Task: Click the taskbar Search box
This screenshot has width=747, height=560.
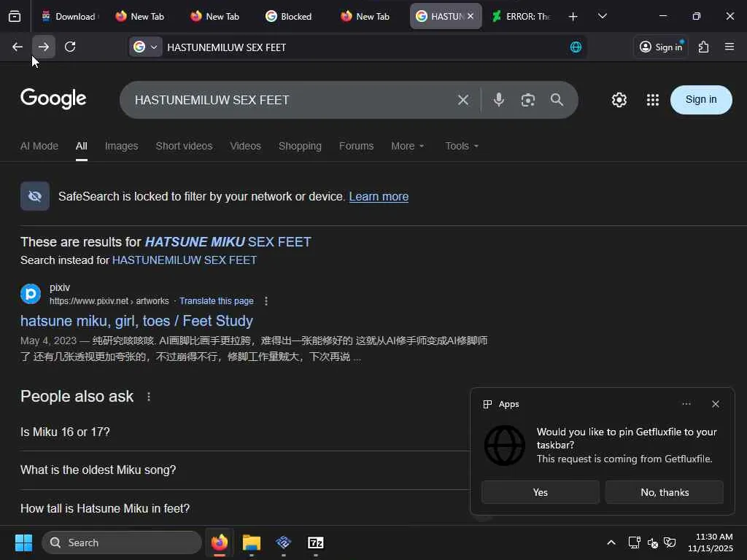Action: coord(122,542)
